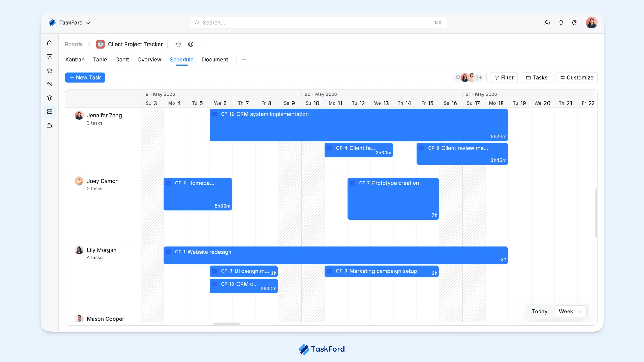Screen dimensions: 644x362
Task: Open the Week view dropdown
Action: point(570,311)
